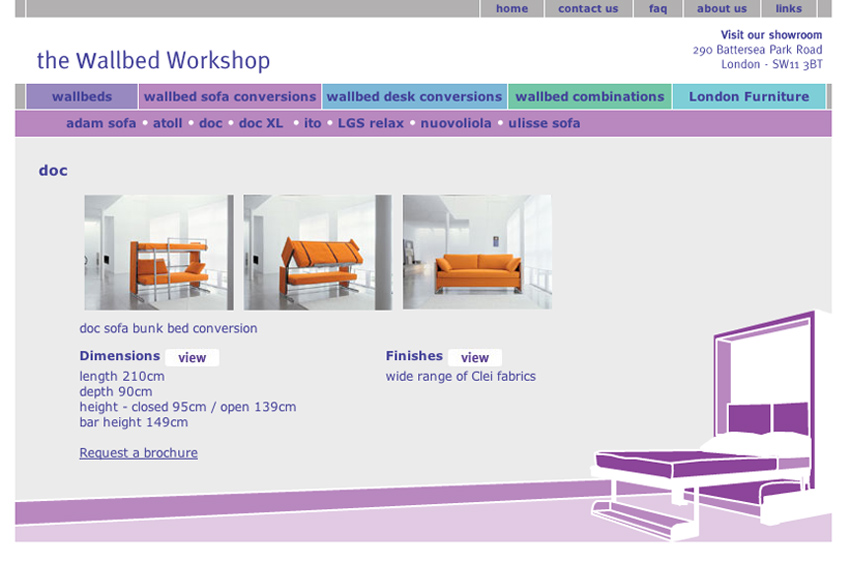Click Visit our showroom text
This screenshot has height=561, width=850.
[771, 35]
